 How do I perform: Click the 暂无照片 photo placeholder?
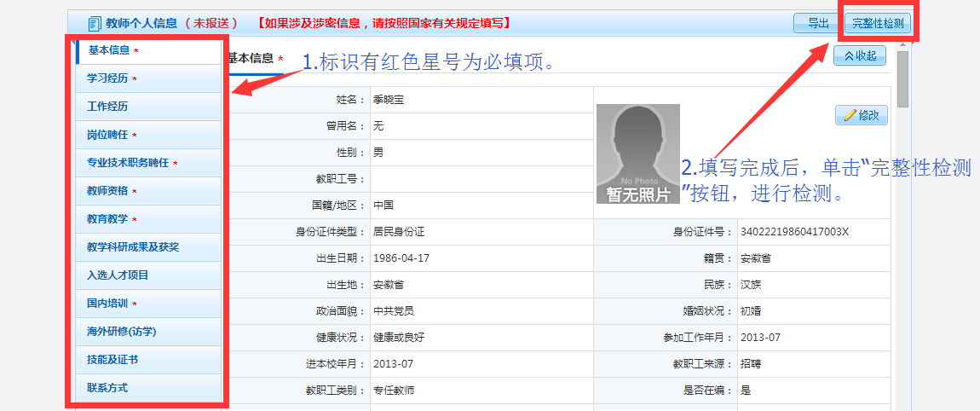tap(637, 154)
